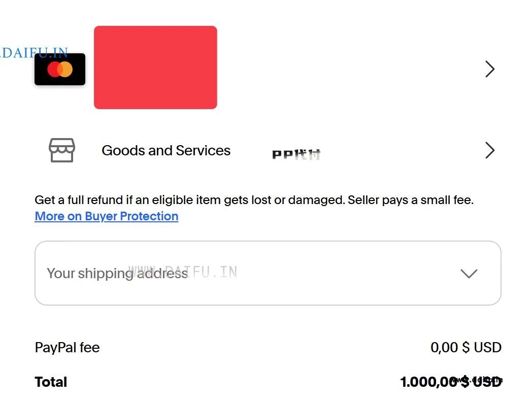Click the PayPal fee label

pyautogui.click(x=67, y=347)
